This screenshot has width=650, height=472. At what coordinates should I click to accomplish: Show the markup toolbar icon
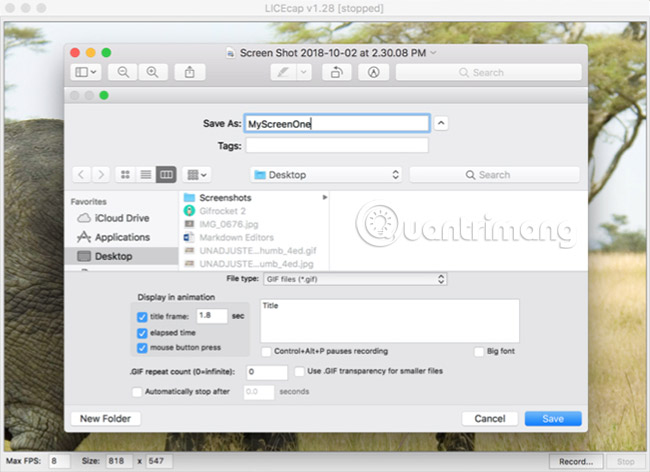(x=374, y=72)
